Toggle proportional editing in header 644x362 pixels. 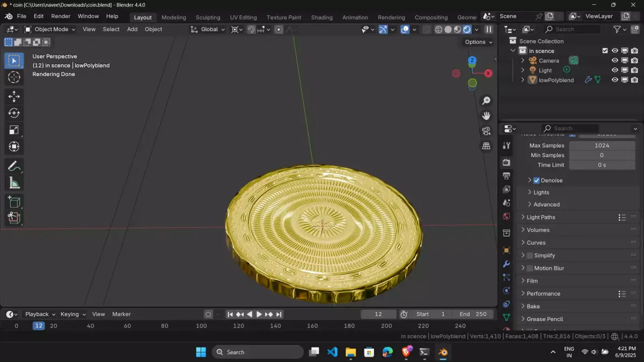279,29
